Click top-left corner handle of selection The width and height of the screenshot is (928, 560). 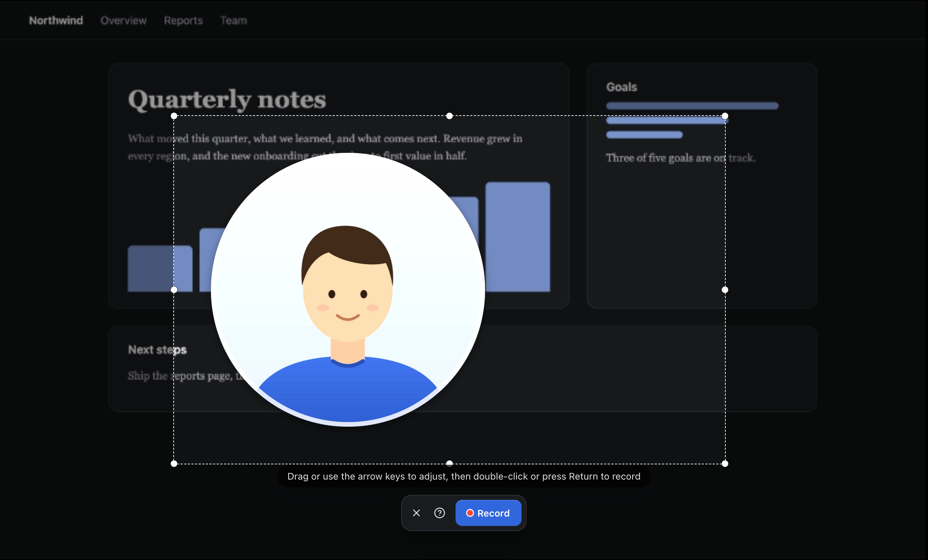point(174,116)
